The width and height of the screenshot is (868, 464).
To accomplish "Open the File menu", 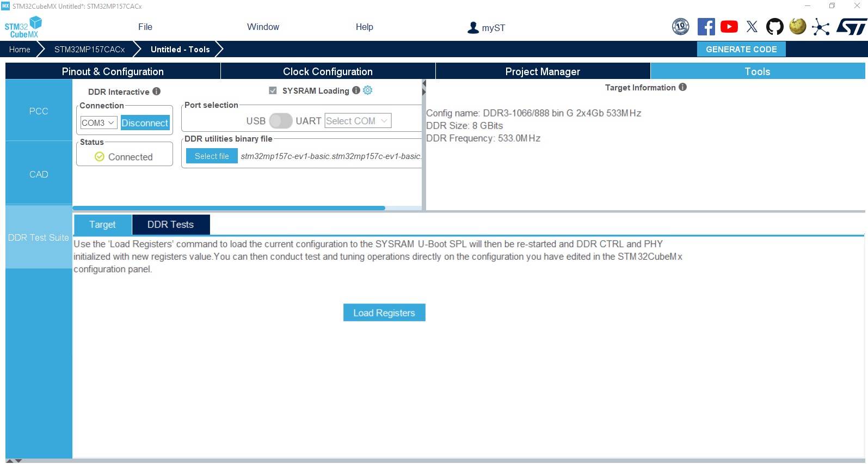I will 145,27.
